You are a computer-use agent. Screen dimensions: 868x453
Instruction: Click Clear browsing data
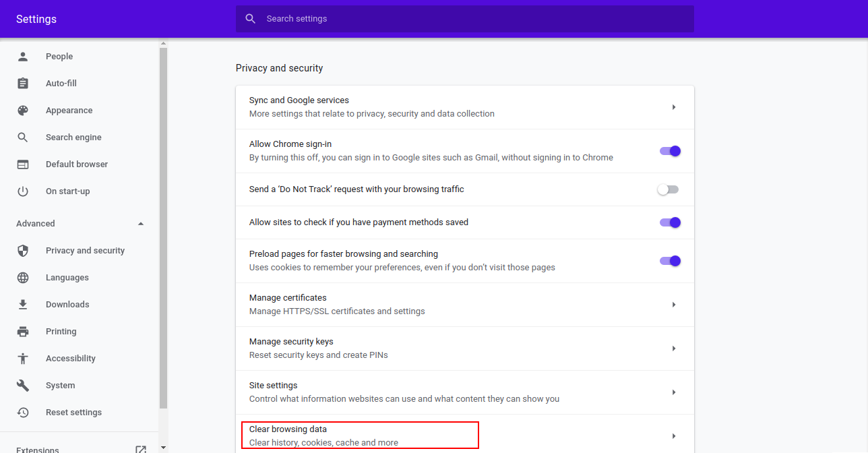click(x=360, y=435)
